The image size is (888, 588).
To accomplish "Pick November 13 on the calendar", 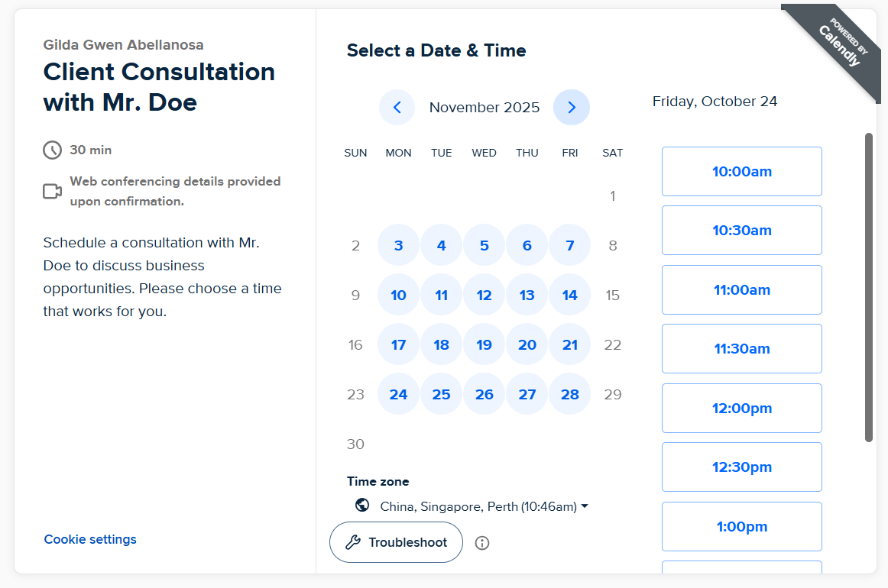I will click(x=527, y=296).
